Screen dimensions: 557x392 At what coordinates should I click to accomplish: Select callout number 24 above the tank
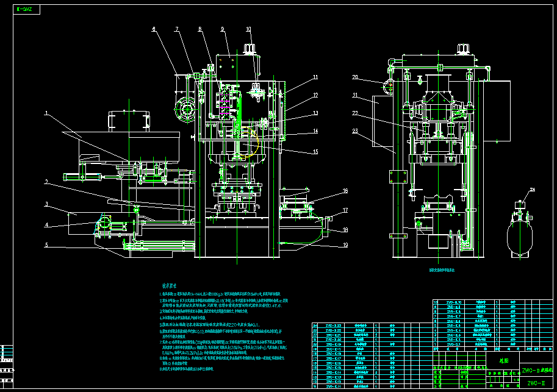(532, 190)
